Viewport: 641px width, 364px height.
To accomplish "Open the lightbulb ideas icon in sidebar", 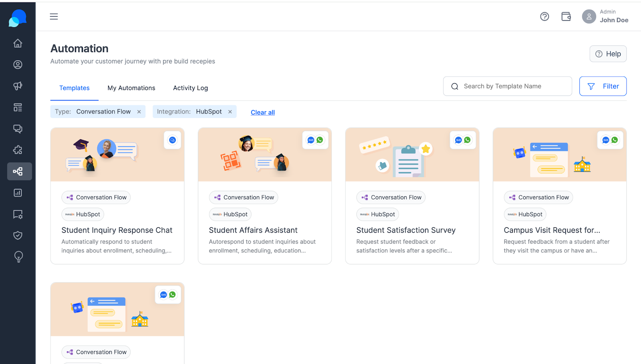I will pos(18,257).
